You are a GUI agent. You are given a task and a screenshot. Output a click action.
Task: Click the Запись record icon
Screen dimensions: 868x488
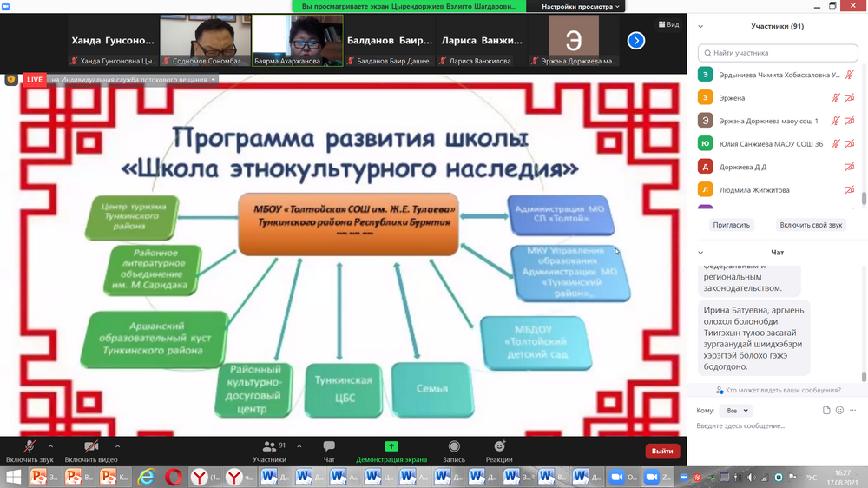(454, 446)
